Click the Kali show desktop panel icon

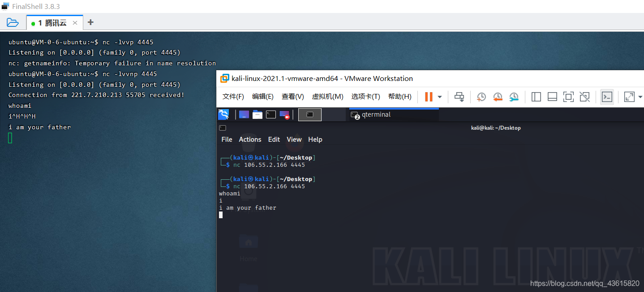click(x=244, y=115)
